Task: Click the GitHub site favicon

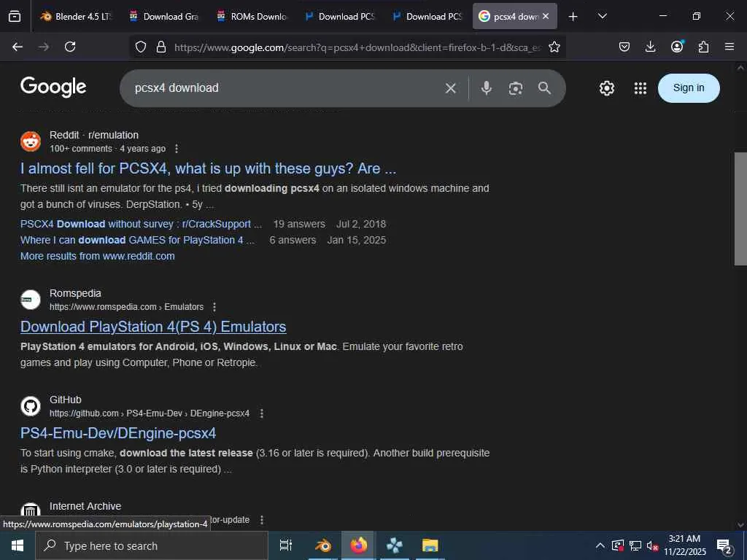Action: coord(31,406)
